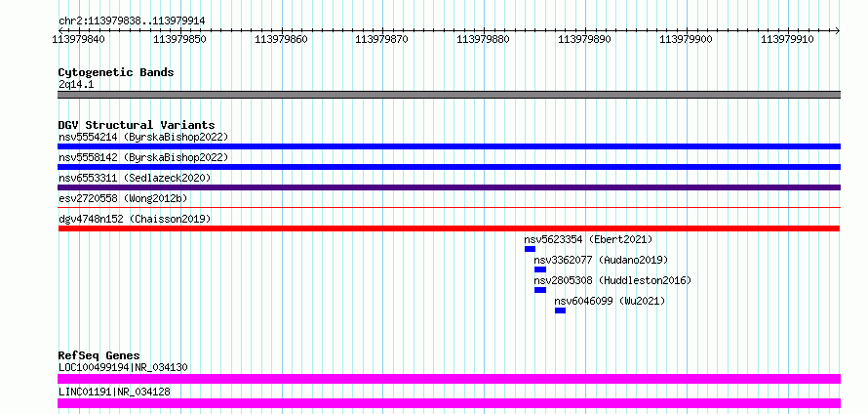This screenshot has width=868, height=414.
Task: Click ruler position 113979880
Action: pyautogui.click(x=484, y=39)
